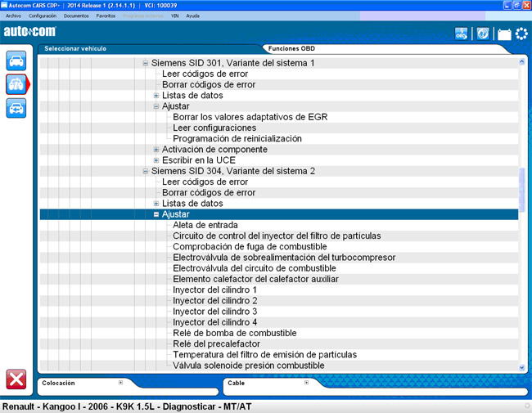532x413 pixels.
Task: Open the Archivo menu
Action: pos(13,16)
